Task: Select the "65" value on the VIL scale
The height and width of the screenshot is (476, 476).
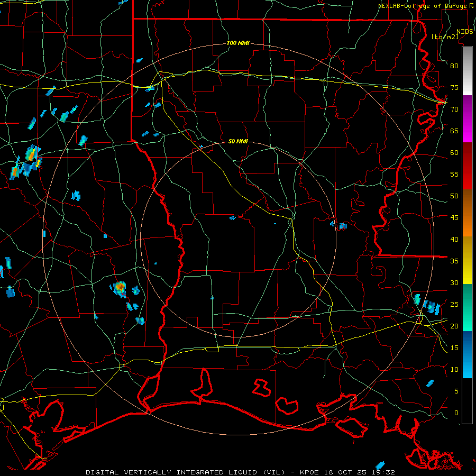Action: coord(454,131)
